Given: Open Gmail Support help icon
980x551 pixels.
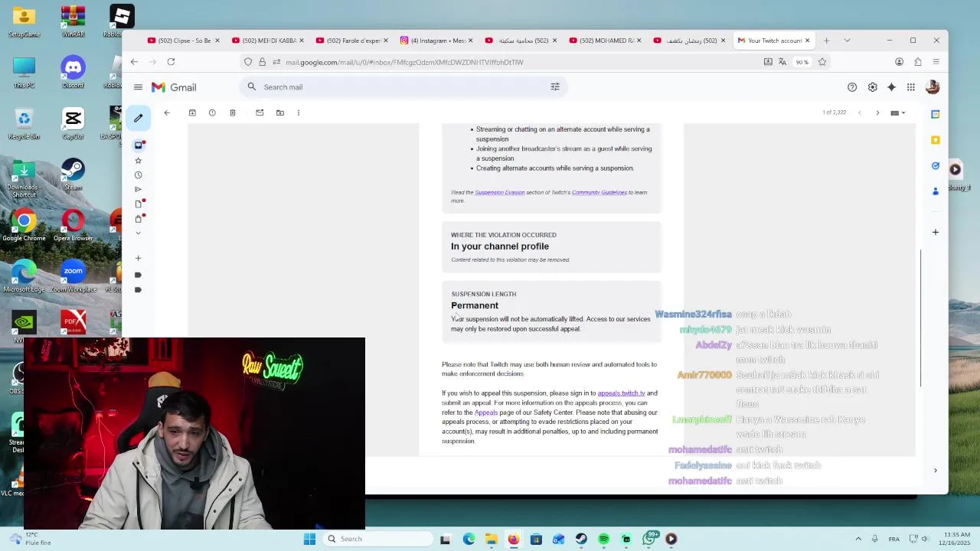Looking at the screenshot, I should (x=852, y=87).
